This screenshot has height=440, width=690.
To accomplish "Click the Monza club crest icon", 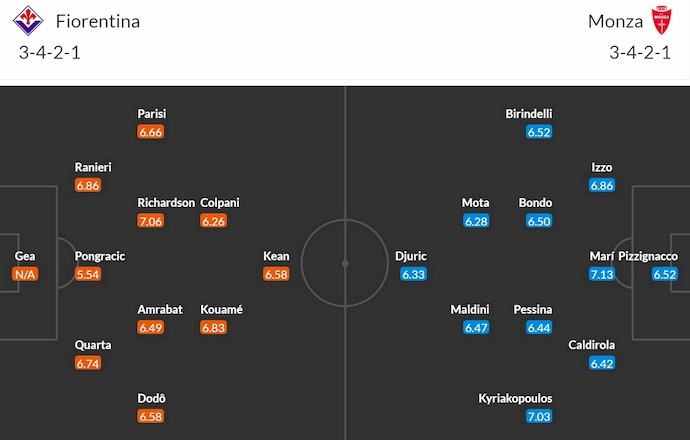I will click(661, 20).
